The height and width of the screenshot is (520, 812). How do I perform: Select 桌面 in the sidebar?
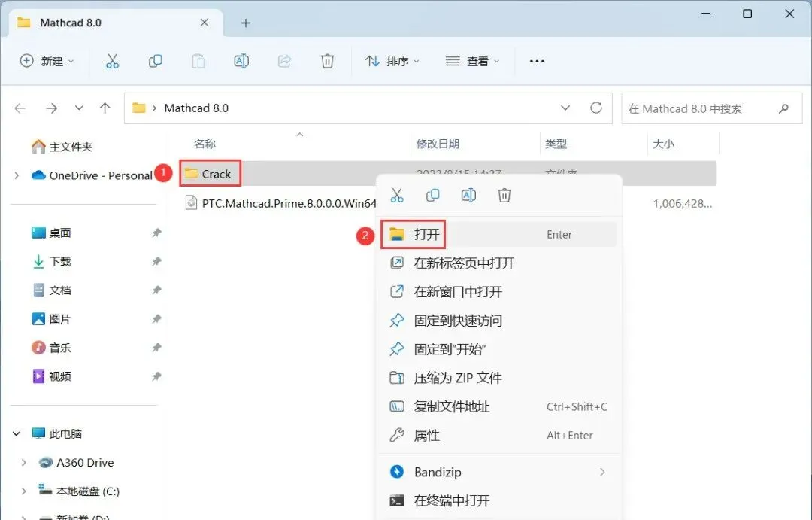52,233
